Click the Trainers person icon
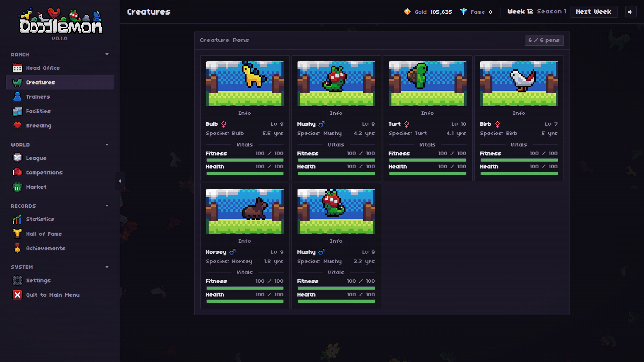This screenshot has height=362, width=644. point(17,97)
